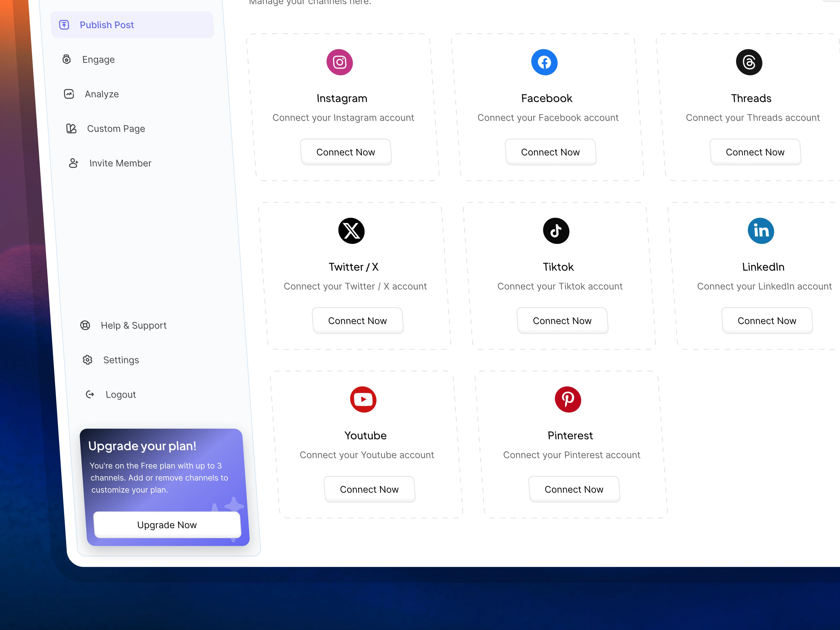Screen dimensions: 840x630
Task: Click the Instagram logo icon
Action: point(339,62)
